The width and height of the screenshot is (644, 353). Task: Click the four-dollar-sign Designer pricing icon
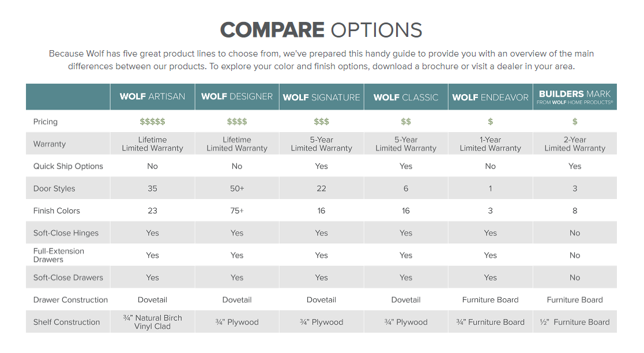(237, 122)
